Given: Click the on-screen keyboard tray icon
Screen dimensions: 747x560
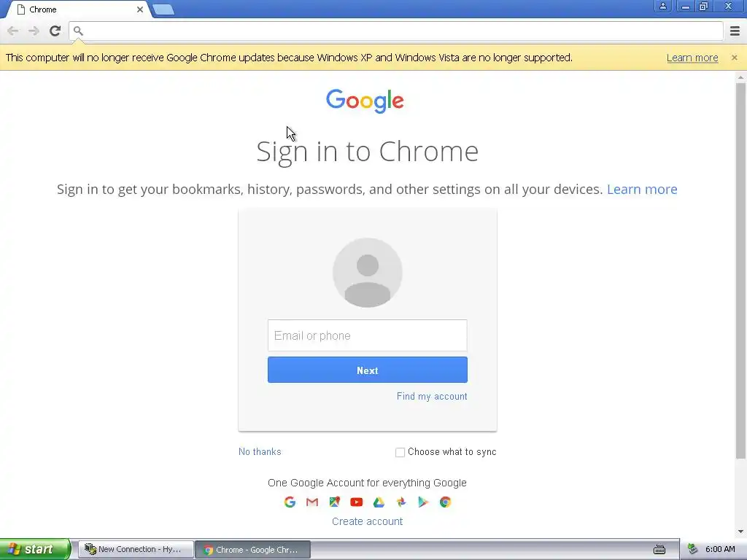Looking at the screenshot, I should point(659,550).
